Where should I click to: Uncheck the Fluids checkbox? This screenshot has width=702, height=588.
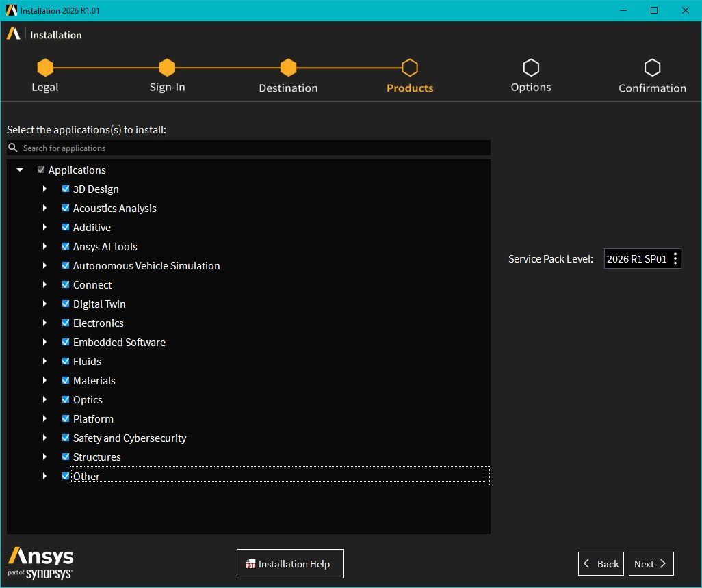(66, 361)
